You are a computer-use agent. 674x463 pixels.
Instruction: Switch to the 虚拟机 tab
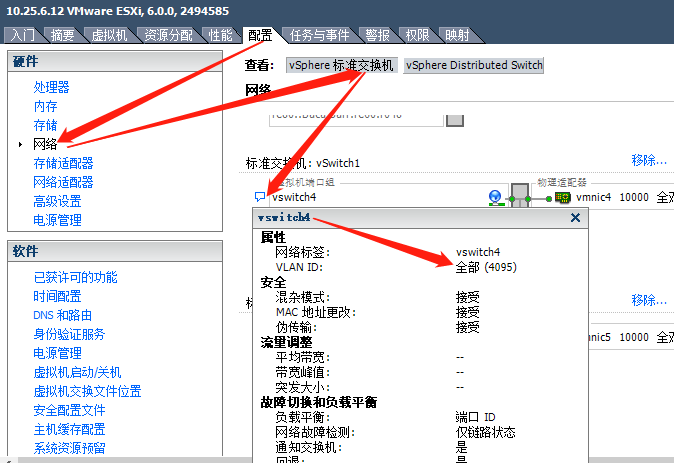[109, 35]
